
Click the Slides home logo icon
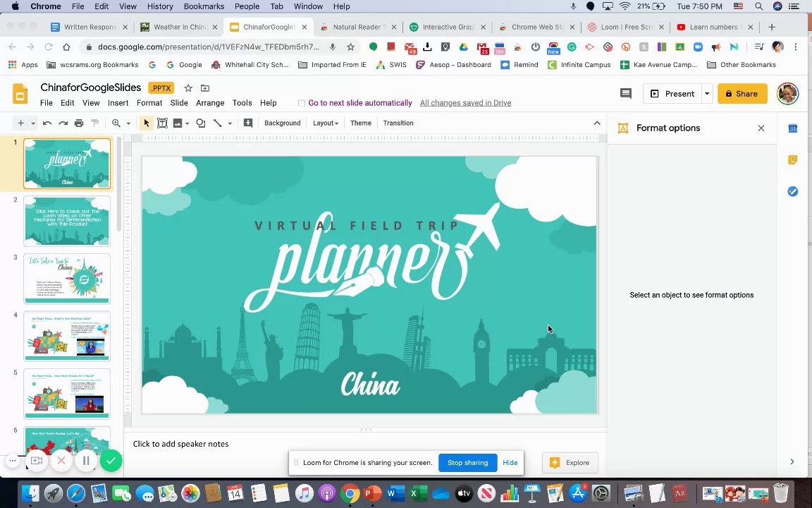20,94
